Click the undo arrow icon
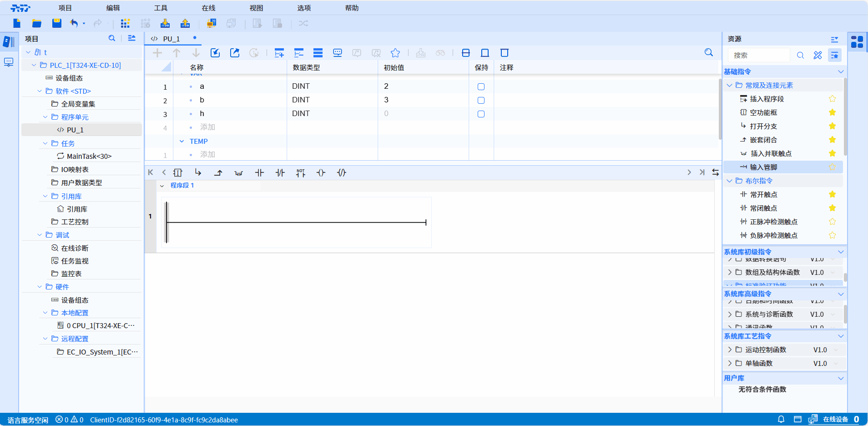 click(74, 23)
